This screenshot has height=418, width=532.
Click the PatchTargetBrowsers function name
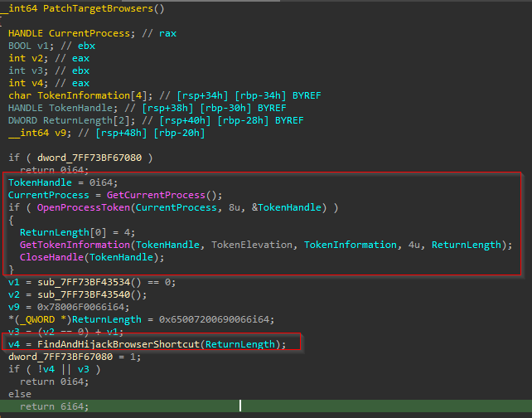[x=99, y=8]
